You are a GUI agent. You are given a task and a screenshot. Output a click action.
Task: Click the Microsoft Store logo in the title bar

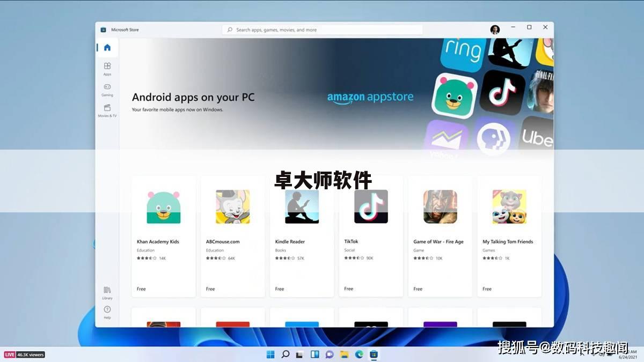104,29
